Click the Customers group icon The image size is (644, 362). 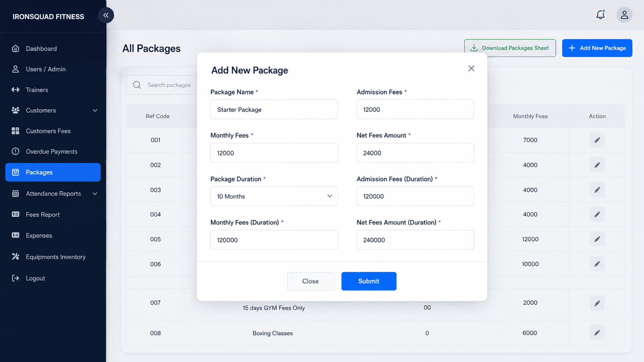(15, 110)
